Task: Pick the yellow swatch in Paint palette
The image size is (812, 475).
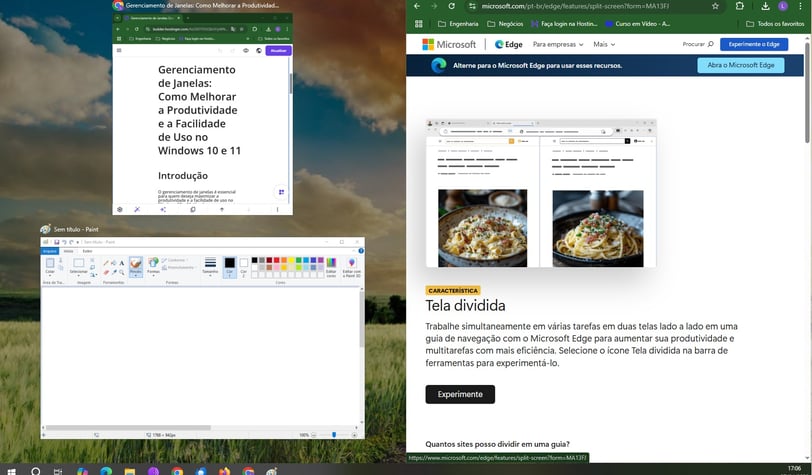Action: (x=292, y=260)
